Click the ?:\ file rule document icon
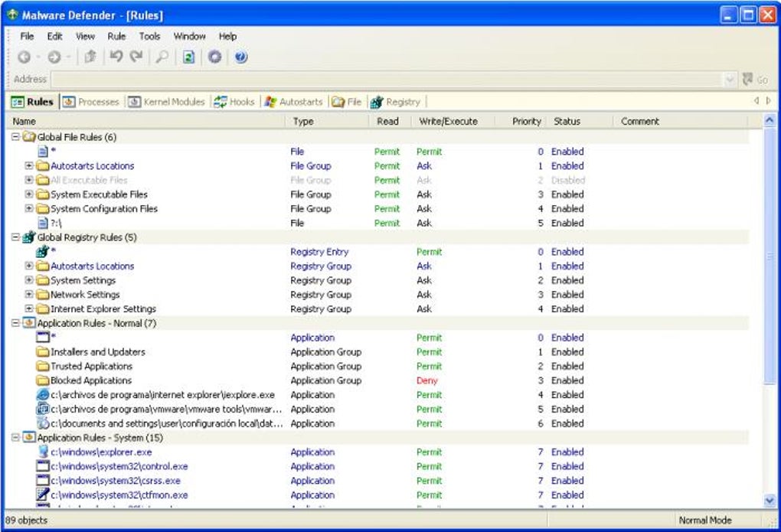The image size is (781, 532). point(43,224)
